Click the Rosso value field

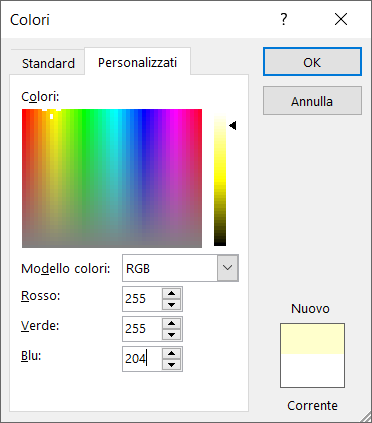tap(142, 299)
